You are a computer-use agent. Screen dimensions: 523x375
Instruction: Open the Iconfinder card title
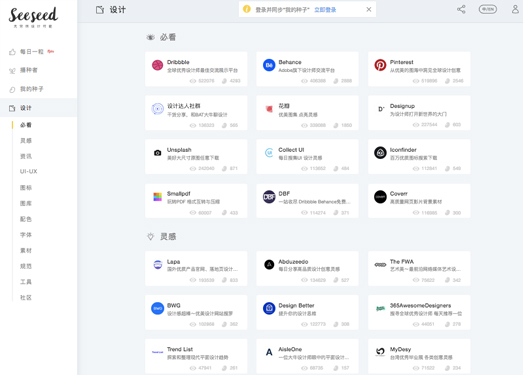pos(403,150)
